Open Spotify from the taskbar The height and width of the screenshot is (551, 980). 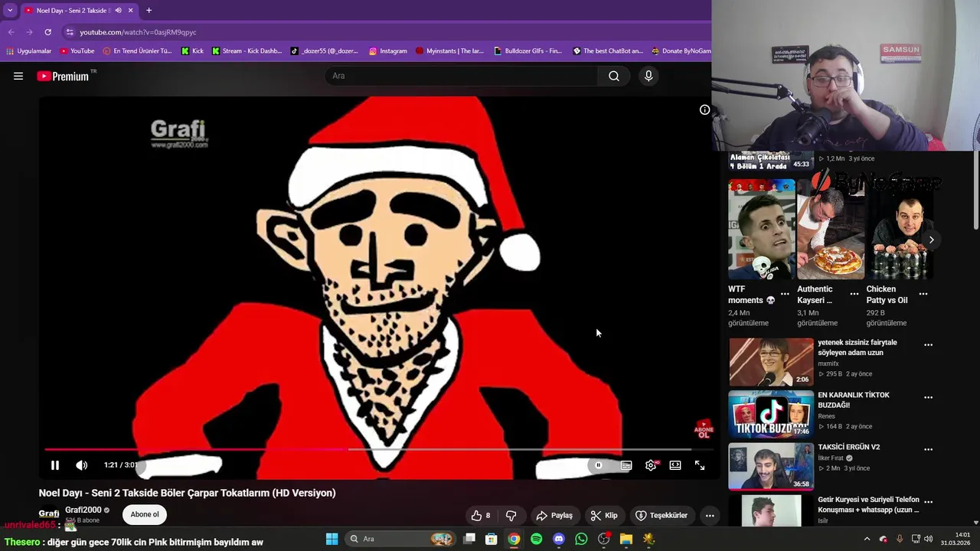[536, 539]
